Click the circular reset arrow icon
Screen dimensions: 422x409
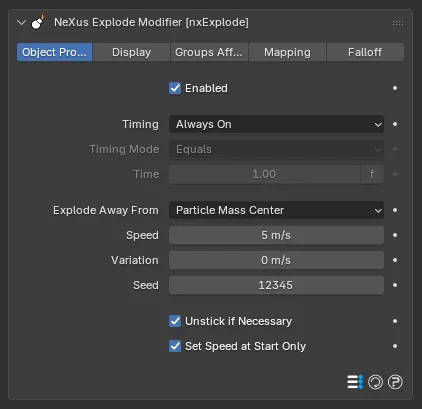pyautogui.click(x=375, y=382)
